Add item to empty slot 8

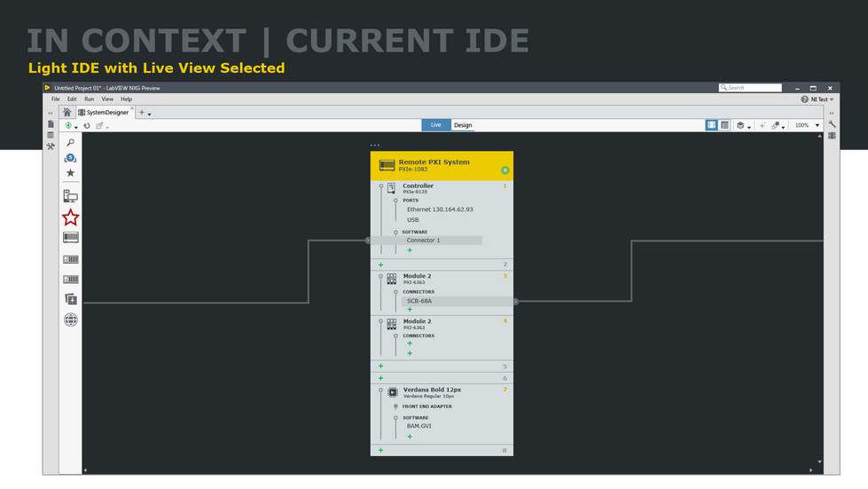381,450
